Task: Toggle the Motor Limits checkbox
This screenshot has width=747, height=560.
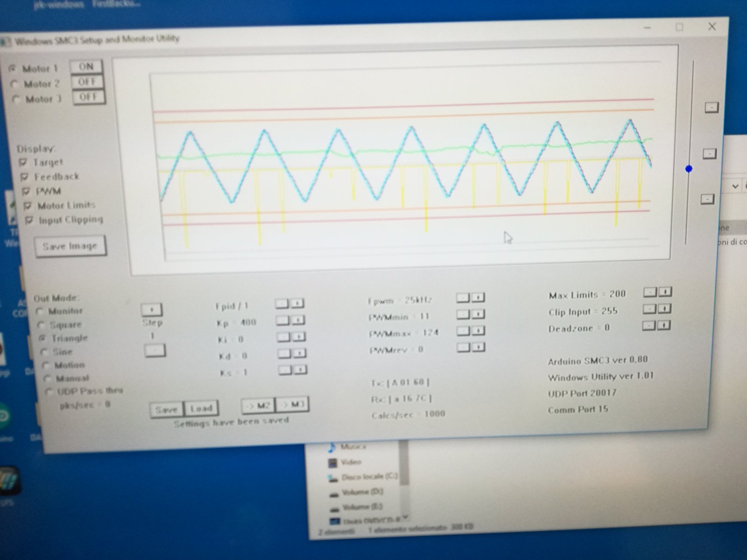Action: click(28, 206)
